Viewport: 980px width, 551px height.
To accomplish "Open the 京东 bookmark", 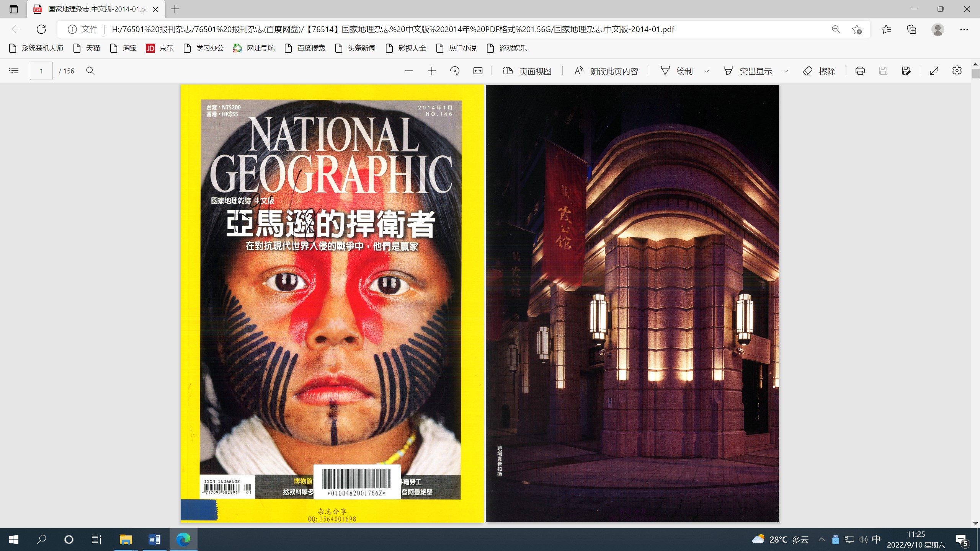I will (x=160, y=48).
